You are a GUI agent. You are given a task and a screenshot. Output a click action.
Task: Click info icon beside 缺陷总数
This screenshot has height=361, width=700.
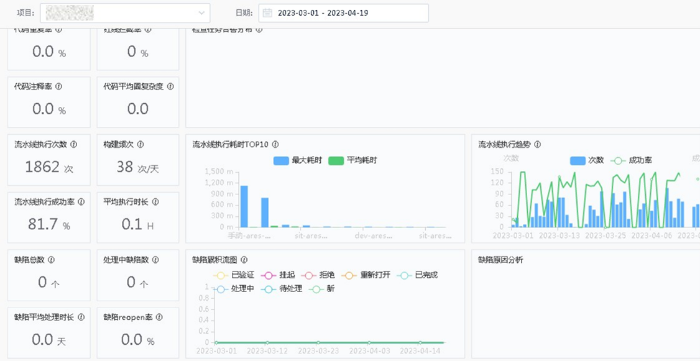[51, 260]
